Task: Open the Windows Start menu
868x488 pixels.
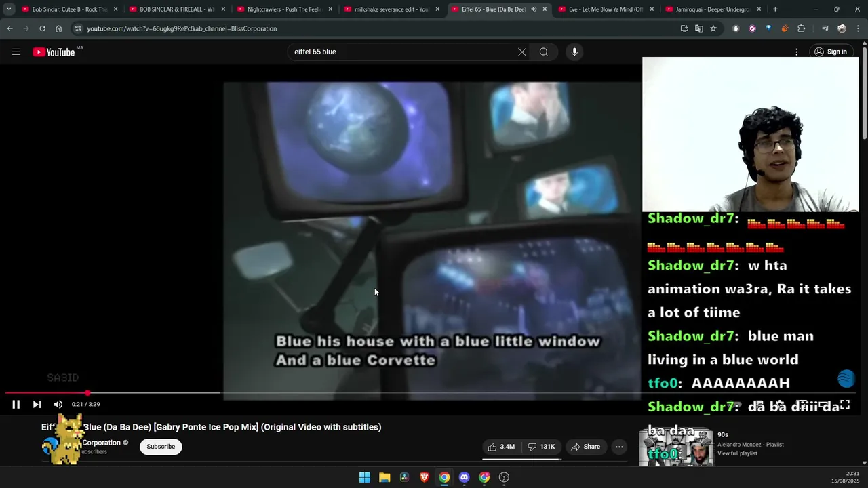Action: click(x=364, y=477)
